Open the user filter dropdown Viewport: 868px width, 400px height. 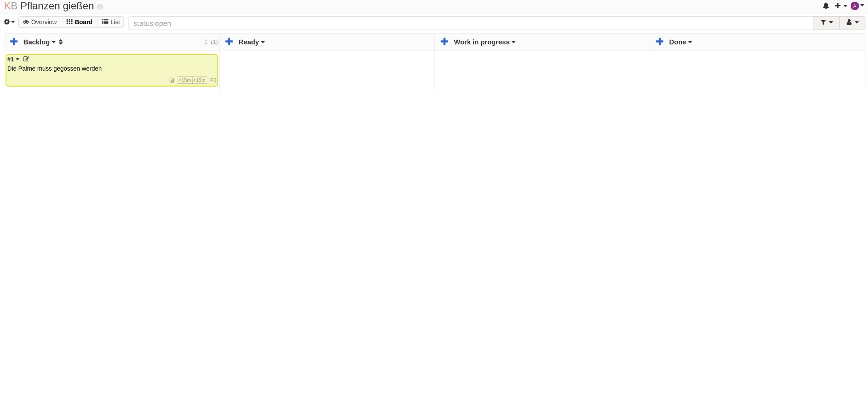click(x=852, y=22)
